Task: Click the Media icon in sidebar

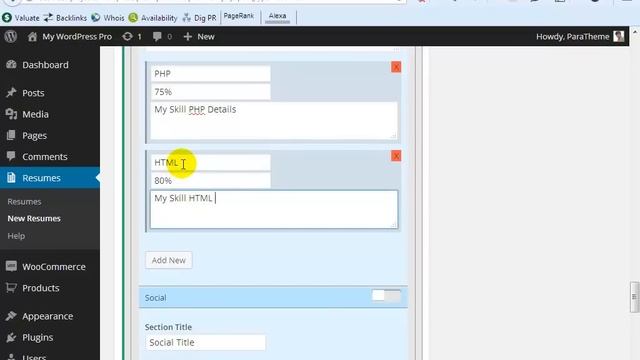Action: [x=11, y=114]
